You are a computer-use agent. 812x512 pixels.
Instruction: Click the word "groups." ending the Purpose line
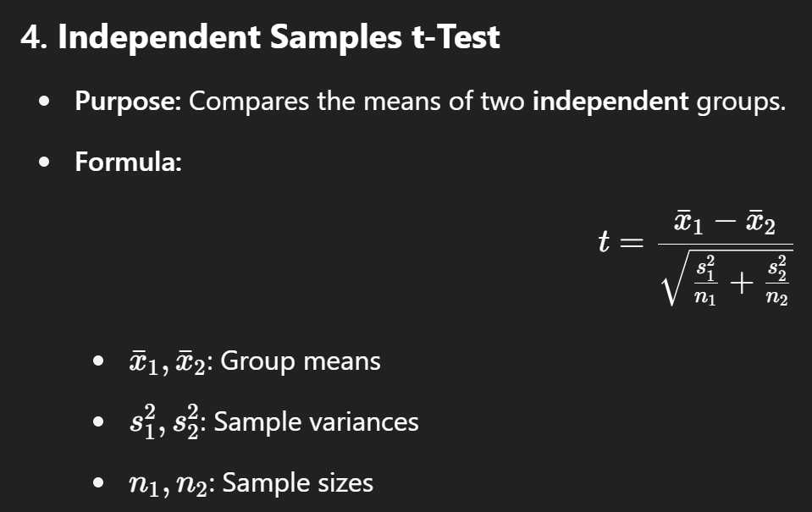pyautogui.click(x=741, y=102)
